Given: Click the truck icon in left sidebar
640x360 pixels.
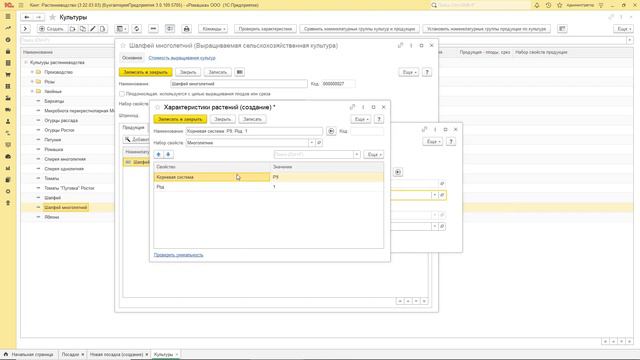Looking at the screenshot, I should tap(8, 110).
